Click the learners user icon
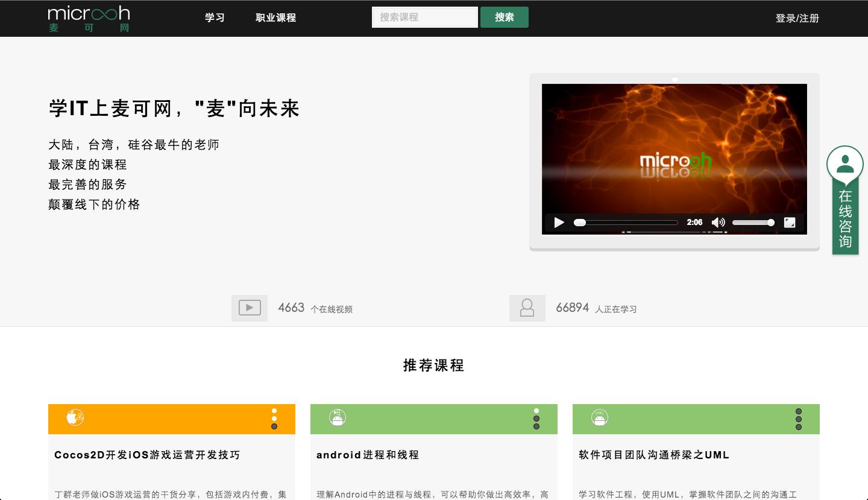The height and width of the screenshot is (500, 868). click(x=527, y=308)
